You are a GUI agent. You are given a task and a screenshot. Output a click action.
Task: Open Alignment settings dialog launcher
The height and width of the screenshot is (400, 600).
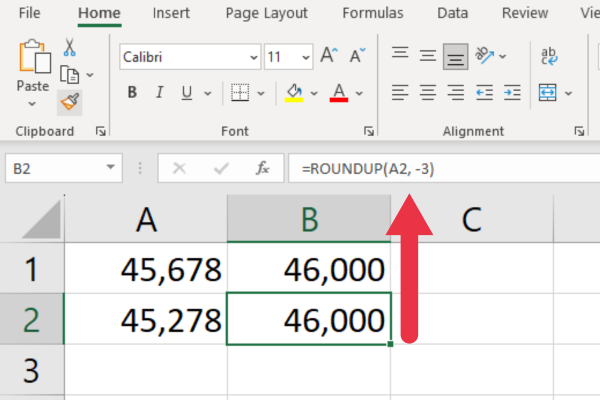click(x=579, y=132)
